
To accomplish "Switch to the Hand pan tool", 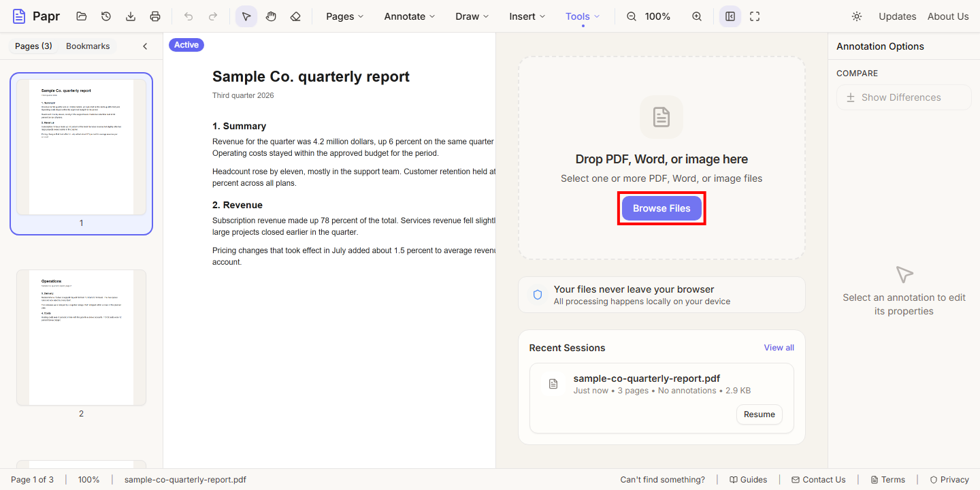I will coord(271,16).
